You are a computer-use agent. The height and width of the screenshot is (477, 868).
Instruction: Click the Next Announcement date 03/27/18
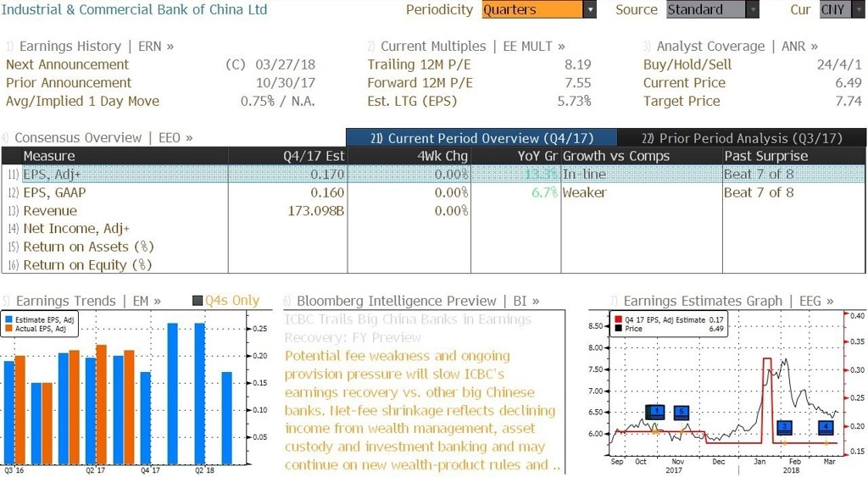click(x=285, y=64)
